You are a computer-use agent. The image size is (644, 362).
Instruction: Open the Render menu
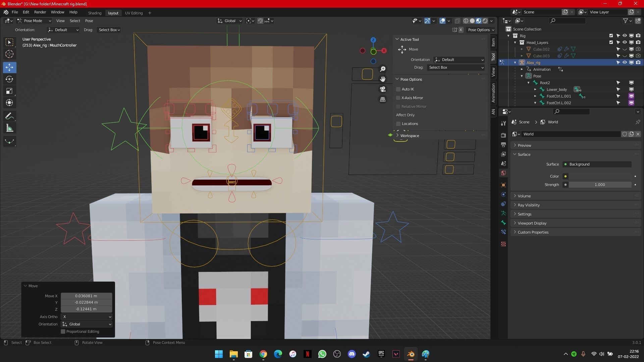click(40, 12)
